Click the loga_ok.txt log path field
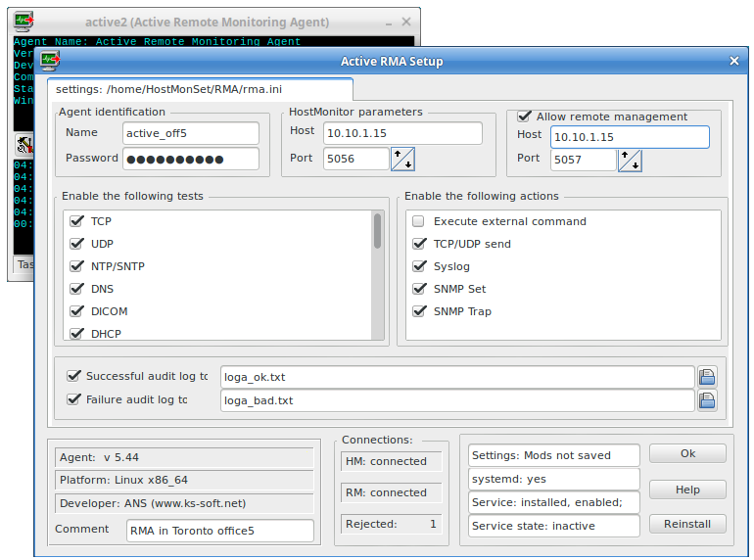Viewport: 754px width, 560px height. point(458,377)
